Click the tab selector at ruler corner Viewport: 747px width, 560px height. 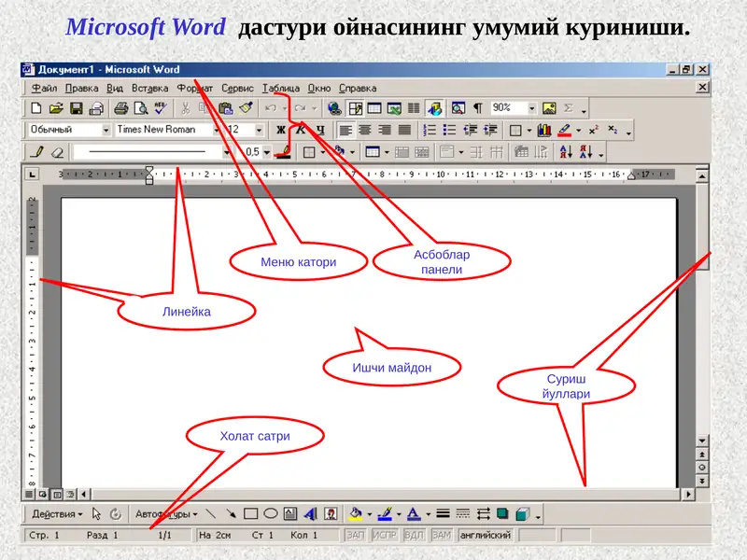click(x=32, y=175)
